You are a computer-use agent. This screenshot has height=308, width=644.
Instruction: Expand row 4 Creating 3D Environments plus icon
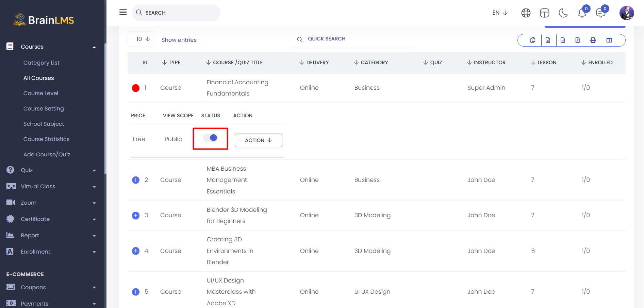pos(136,251)
